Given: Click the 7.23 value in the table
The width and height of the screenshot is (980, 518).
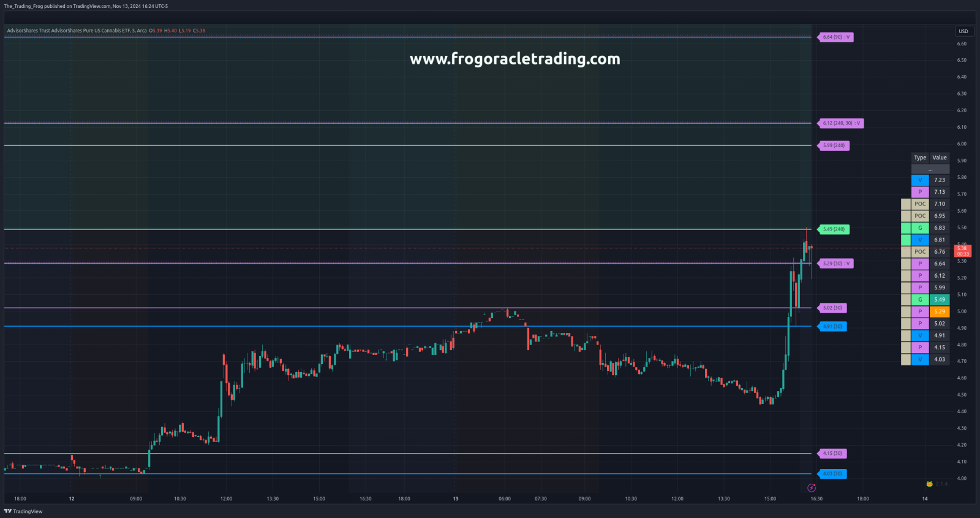Looking at the screenshot, I should (x=940, y=180).
